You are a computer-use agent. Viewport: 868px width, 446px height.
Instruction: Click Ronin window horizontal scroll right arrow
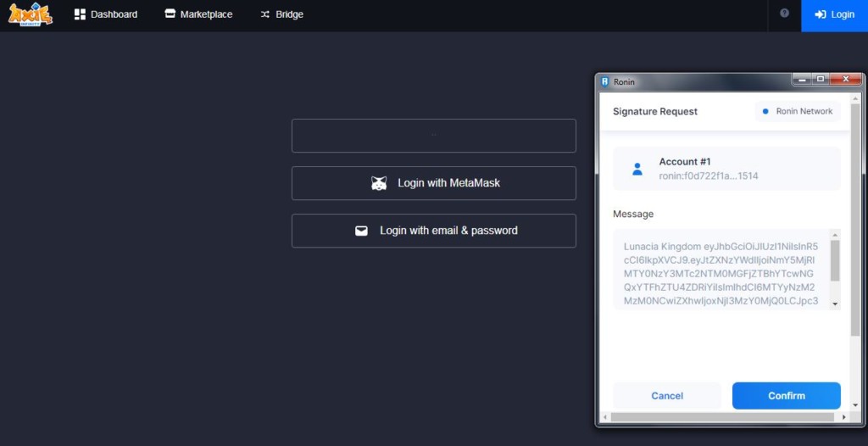pos(844,417)
